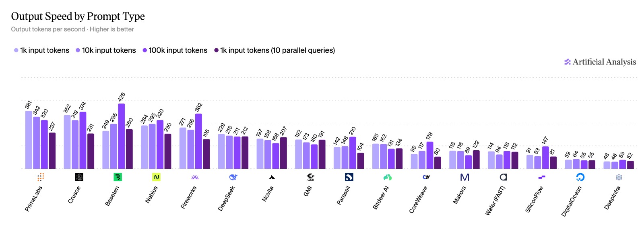
Task: Toggle the 10k input tokens legend series
Action: pyautogui.click(x=106, y=50)
